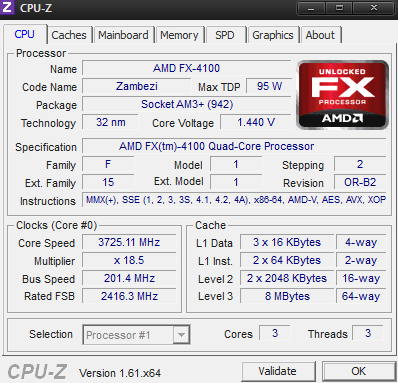Click the Core Speed 3725.11 MHz value

click(129, 242)
